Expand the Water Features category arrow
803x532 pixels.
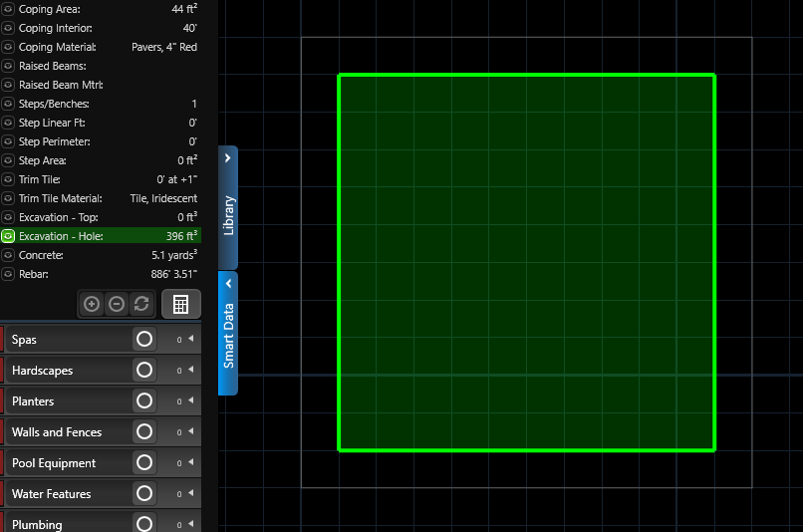(x=190, y=494)
